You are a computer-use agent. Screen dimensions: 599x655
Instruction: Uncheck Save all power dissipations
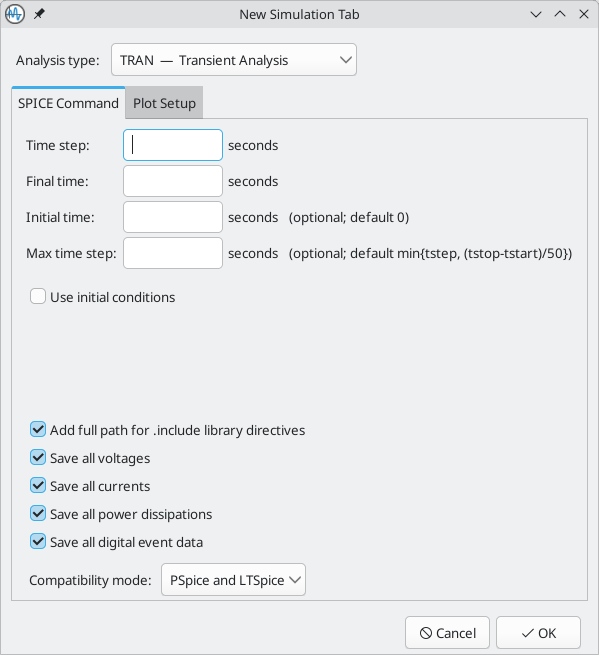(38, 514)
